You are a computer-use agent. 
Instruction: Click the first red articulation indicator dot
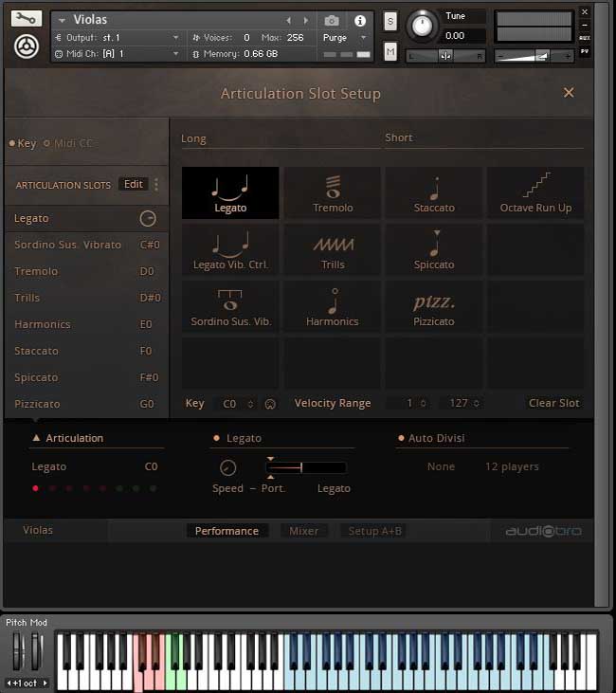[35, 488]
